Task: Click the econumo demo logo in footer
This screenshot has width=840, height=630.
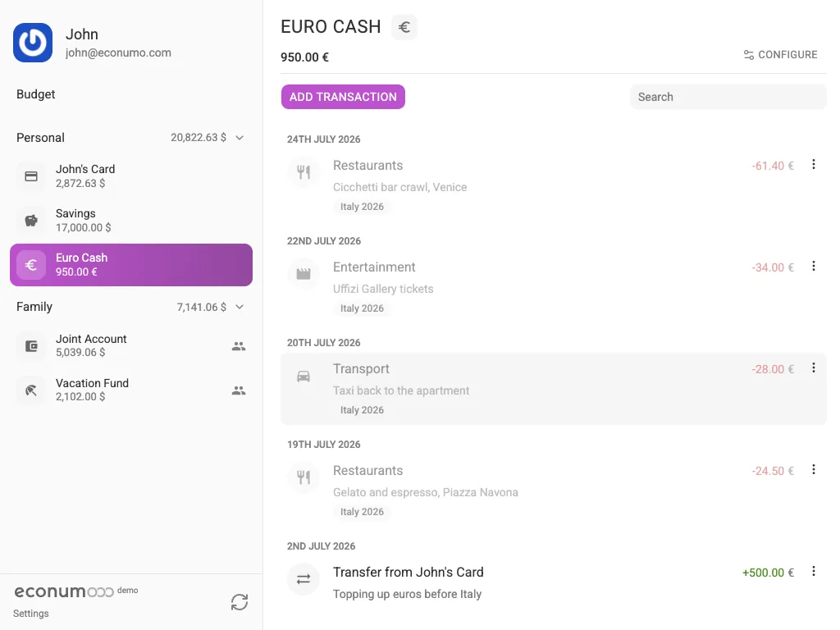Action: pos(75,591)
